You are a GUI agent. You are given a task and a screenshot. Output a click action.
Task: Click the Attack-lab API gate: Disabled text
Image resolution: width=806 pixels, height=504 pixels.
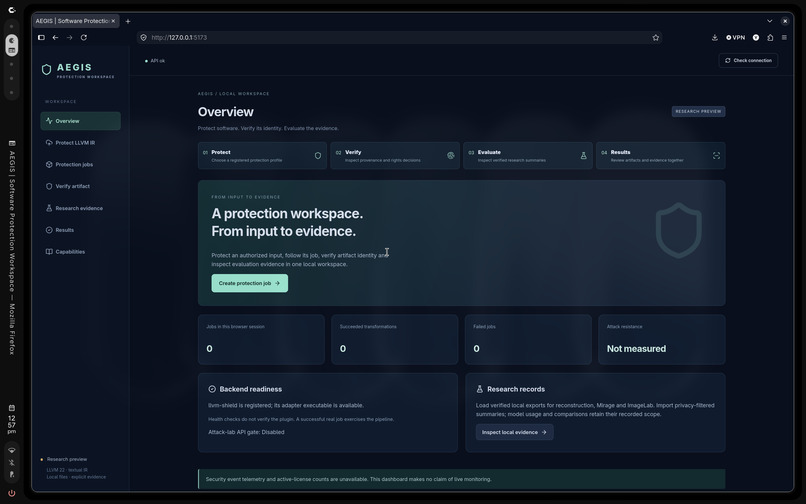(246, 432)
